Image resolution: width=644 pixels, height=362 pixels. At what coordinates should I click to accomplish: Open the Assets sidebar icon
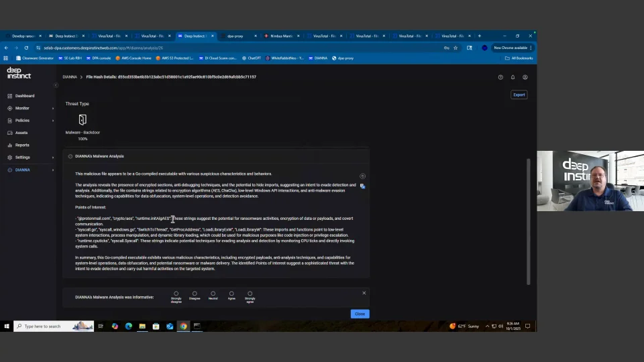tap(10, 133)
